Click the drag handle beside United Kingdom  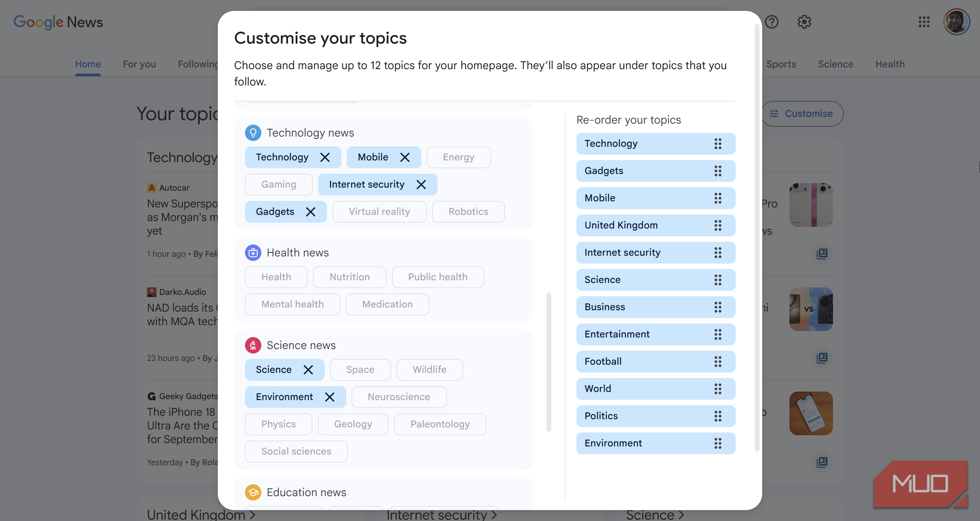tap(718, 225)
